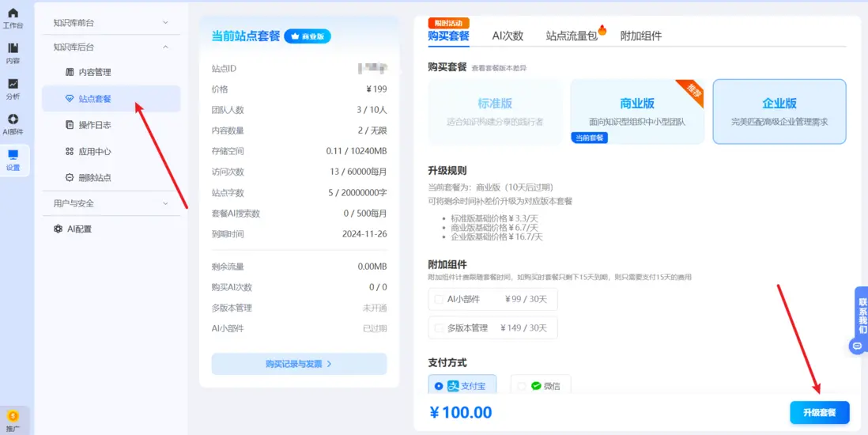Viewport: 868px width, 435px height.
Task: Click the 企业版基础价格¥16.7/天 line
Action: [x=497, y=236]
